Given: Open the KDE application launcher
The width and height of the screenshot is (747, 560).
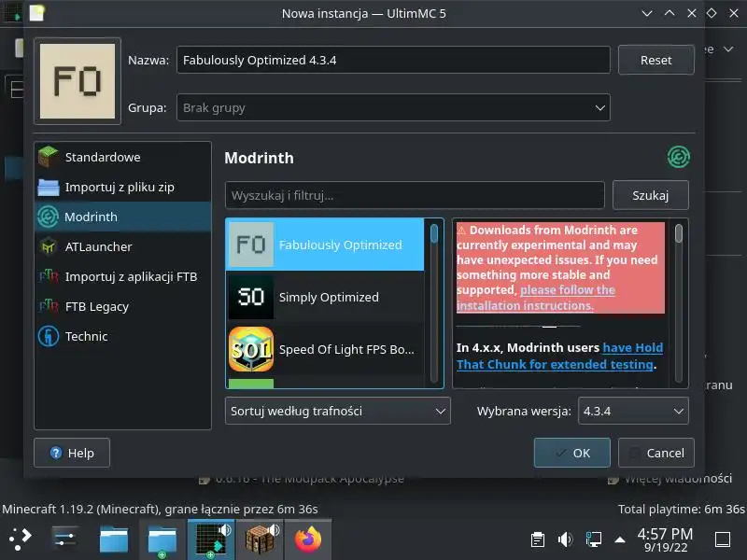Looking at the screenshot, I should [x=20, y=539].
